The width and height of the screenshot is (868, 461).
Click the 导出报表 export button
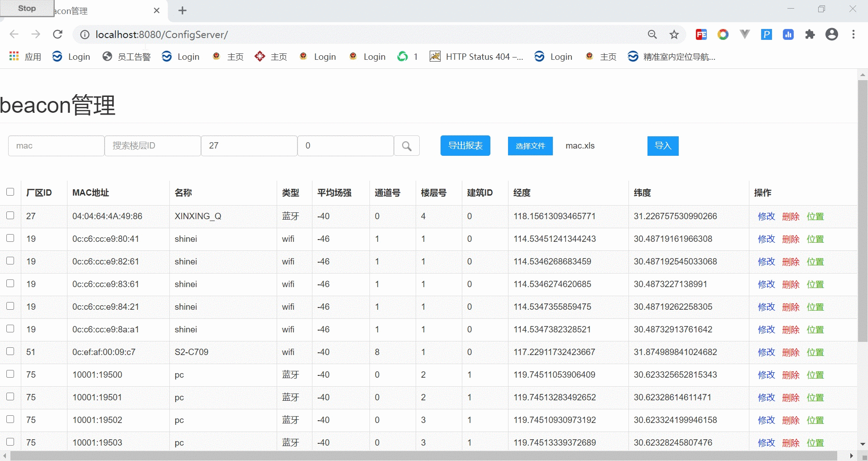coord(465,146)
